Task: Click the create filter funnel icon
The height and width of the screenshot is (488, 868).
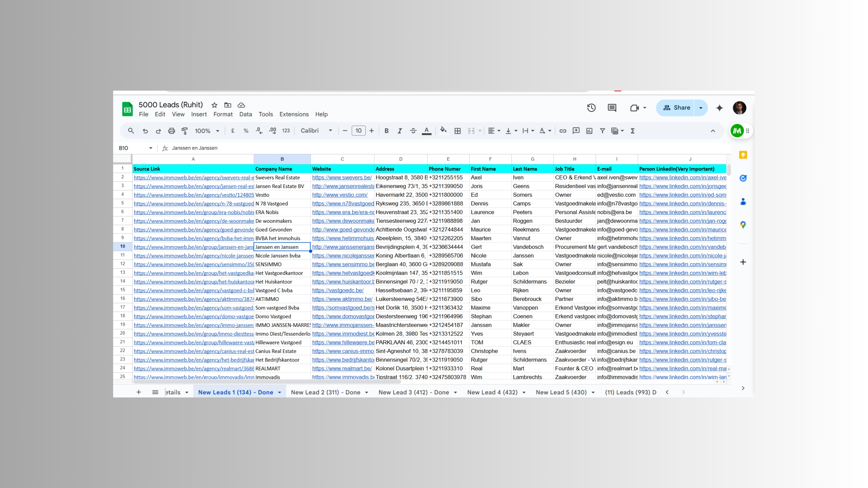Action: tap(602, 131)
